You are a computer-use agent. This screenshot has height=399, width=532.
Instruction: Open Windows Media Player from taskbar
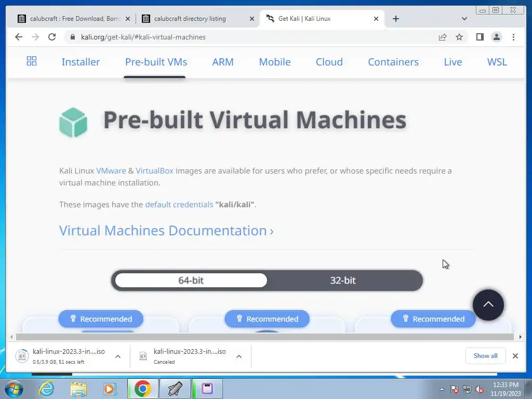110,389
